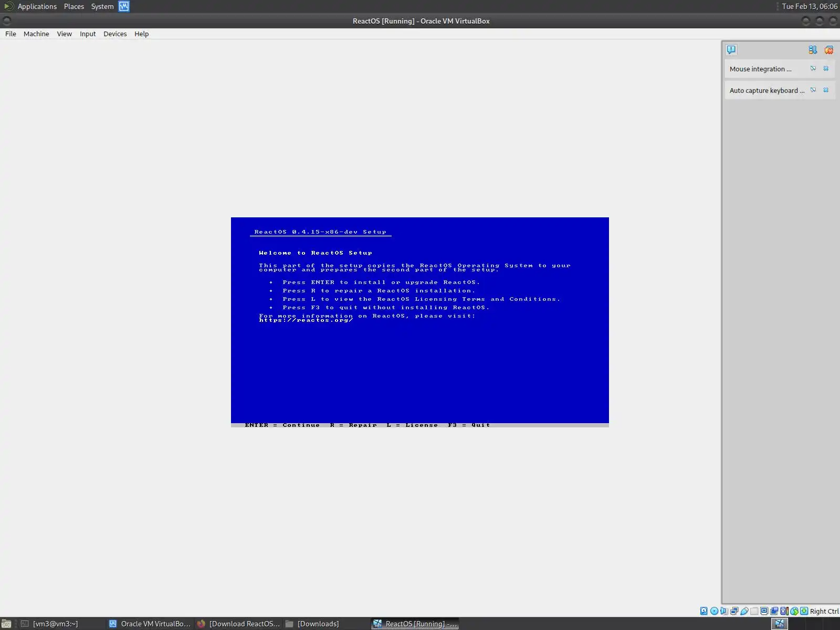Open the Devices menu
The image size is (840, 630).
115,34
